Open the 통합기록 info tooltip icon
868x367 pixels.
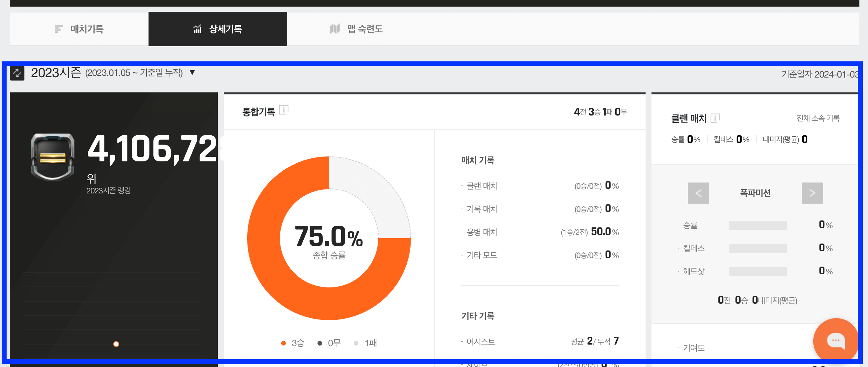[284, 109]
